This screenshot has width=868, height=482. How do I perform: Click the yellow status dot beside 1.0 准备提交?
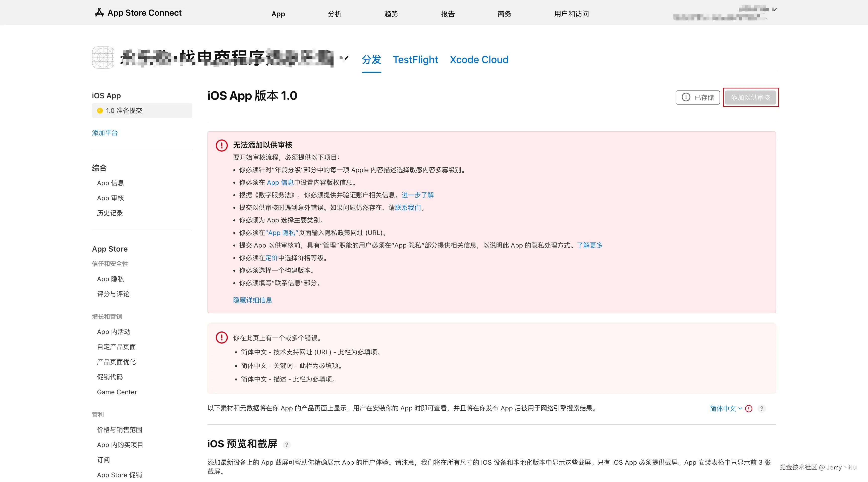(100, 111)
